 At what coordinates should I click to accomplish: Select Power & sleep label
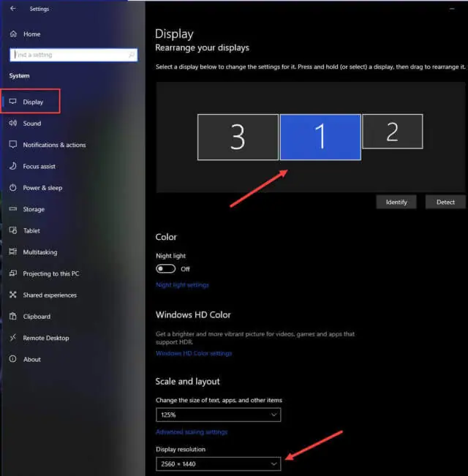(42, 188)
